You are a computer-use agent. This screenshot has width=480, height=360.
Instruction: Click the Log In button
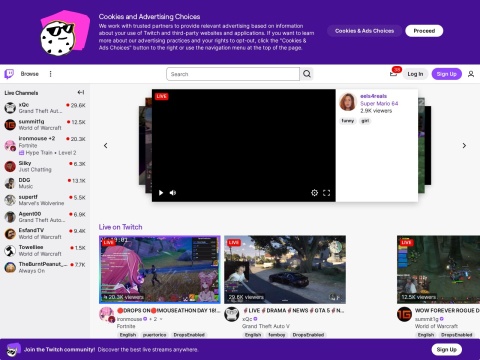click(415, 74)
